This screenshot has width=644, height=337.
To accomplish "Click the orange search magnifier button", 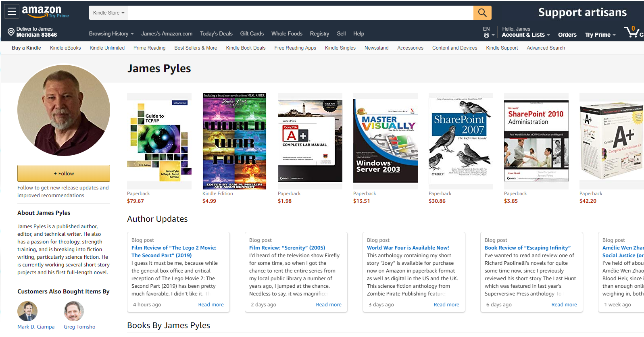I will tap(482, 13).
